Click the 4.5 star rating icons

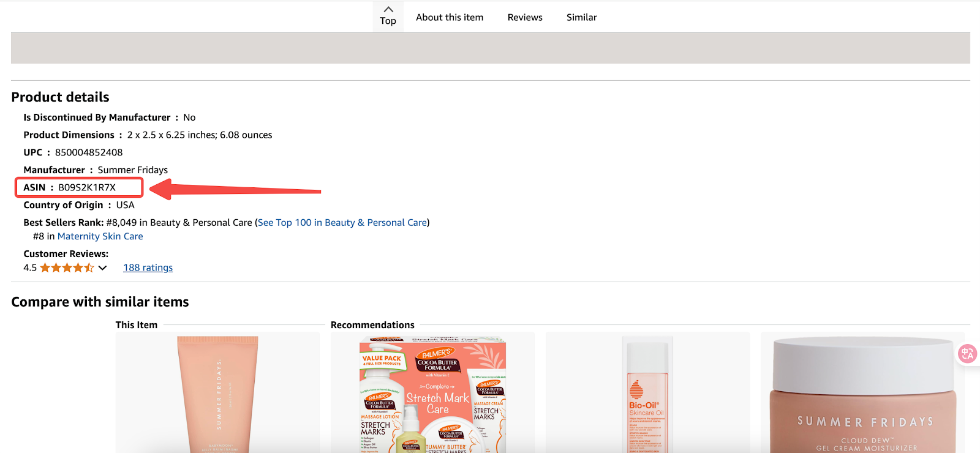point(67,268)
